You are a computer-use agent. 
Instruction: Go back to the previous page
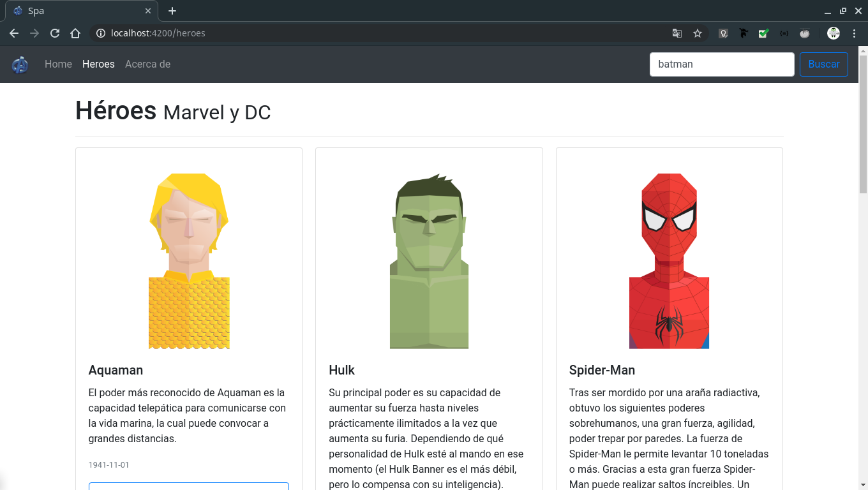[14, 33]
